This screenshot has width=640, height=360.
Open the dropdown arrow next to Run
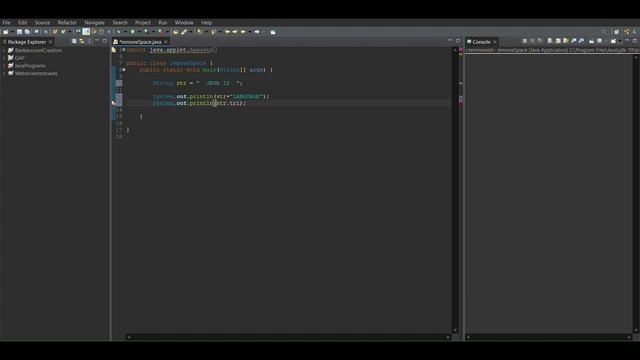[139, 32]
